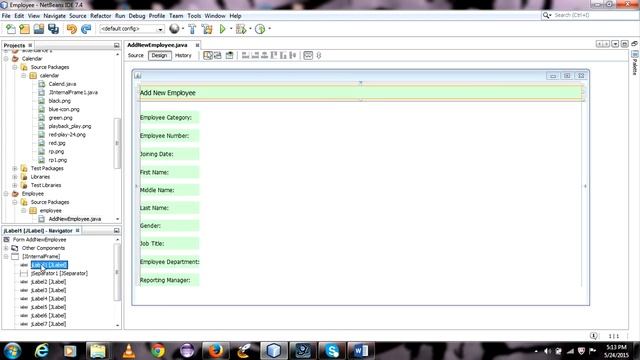Select playback_play.png file
Image resolution: width=640 pixels, height=360 pixels.
click(x=70, y=126)
